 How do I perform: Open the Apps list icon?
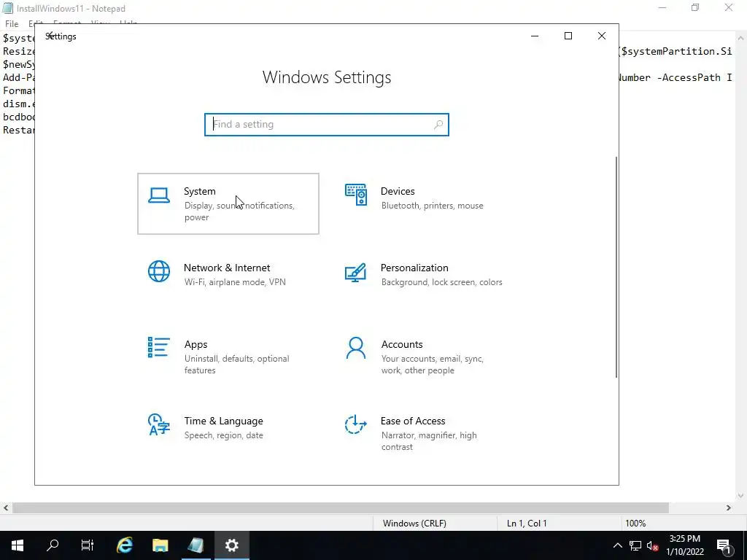[x=158, y=348]
